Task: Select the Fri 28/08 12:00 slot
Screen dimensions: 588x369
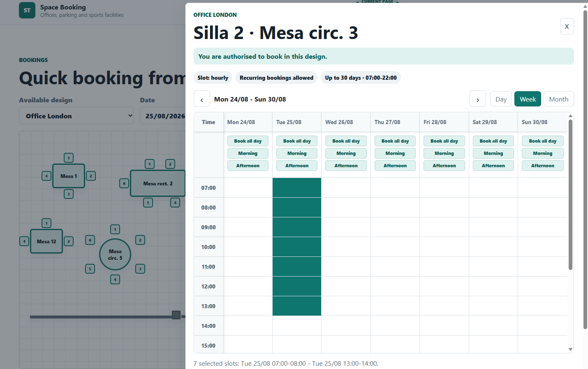Action: (444, 286)
